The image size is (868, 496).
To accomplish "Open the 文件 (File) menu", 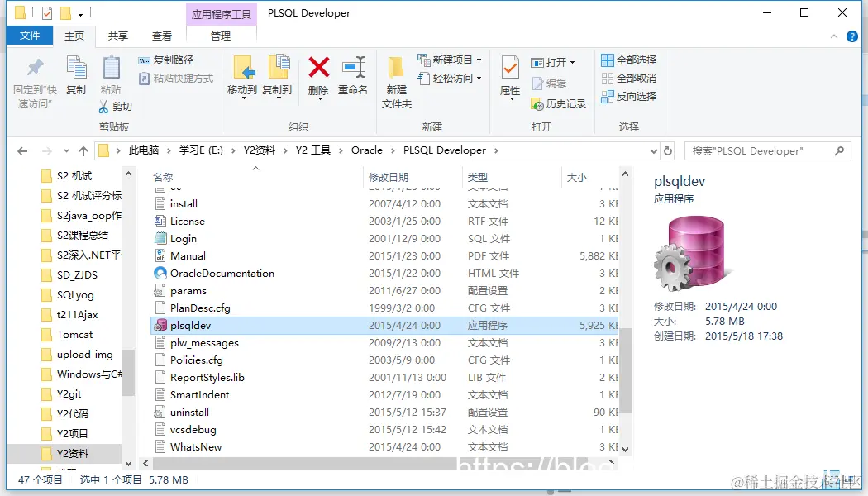I will [x=30, y=36].
